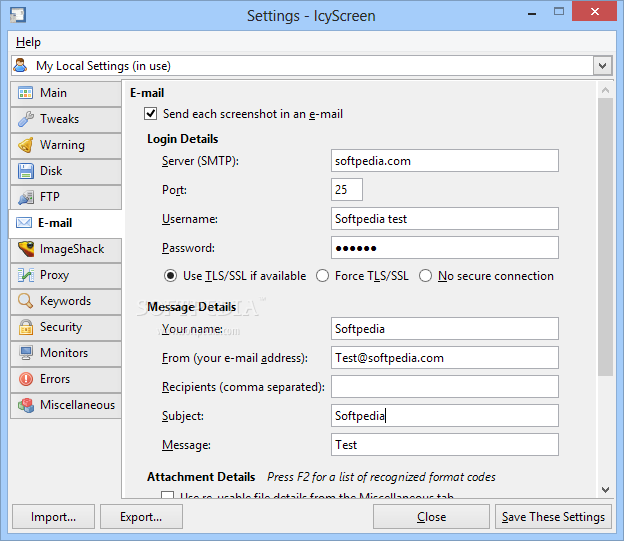Go to the Monitors tab

[x=66, y=353]
